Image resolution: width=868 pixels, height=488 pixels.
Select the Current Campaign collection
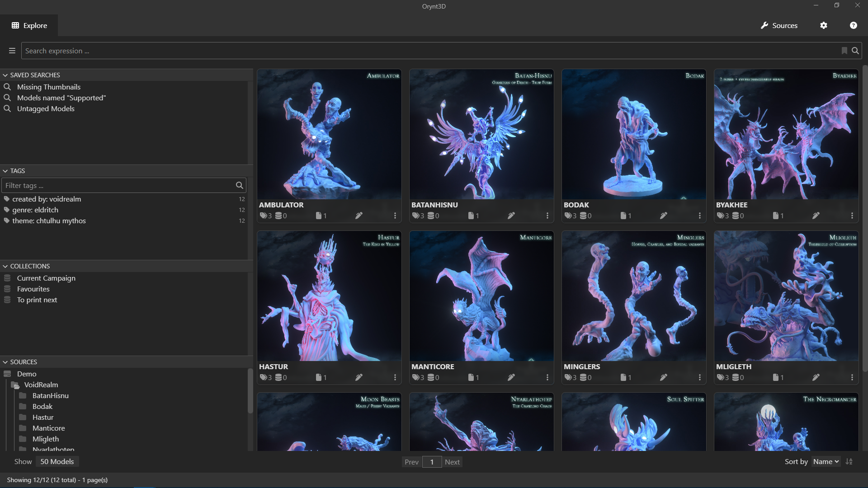click(x=46, y=278)
